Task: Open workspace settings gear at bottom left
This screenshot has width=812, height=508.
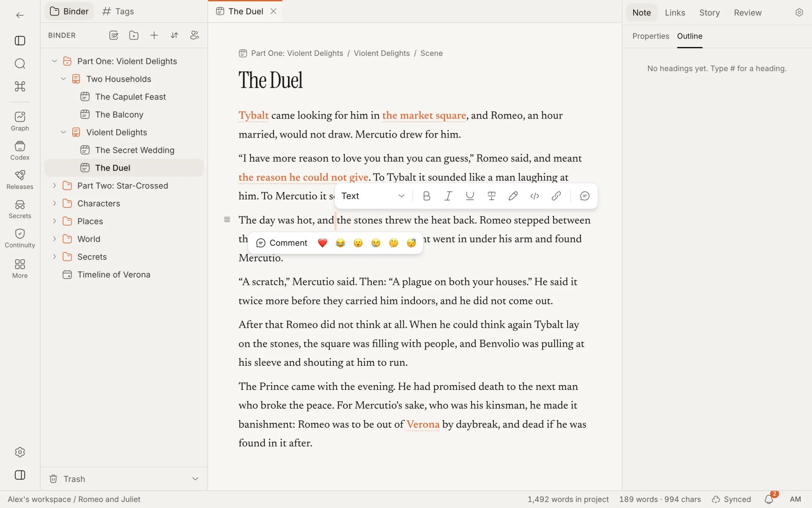Action: (x=20, y=452)
